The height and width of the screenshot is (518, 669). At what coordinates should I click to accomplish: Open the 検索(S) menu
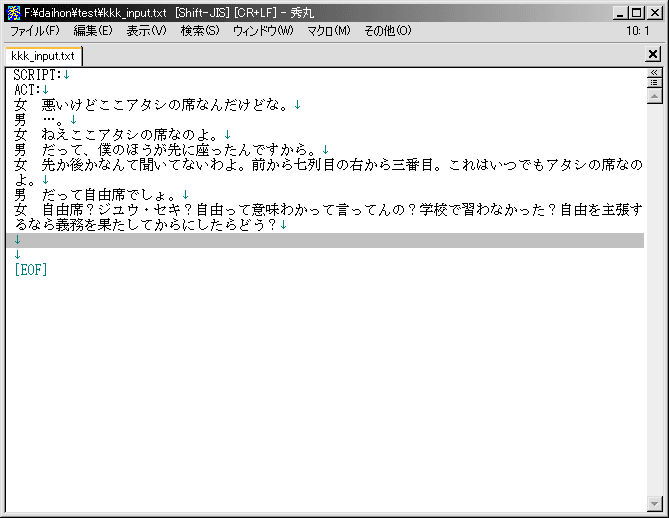[200, 31]
